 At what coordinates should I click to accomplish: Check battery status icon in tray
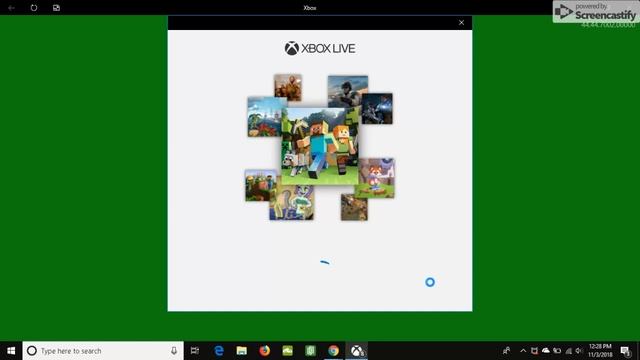click(557, 351)
